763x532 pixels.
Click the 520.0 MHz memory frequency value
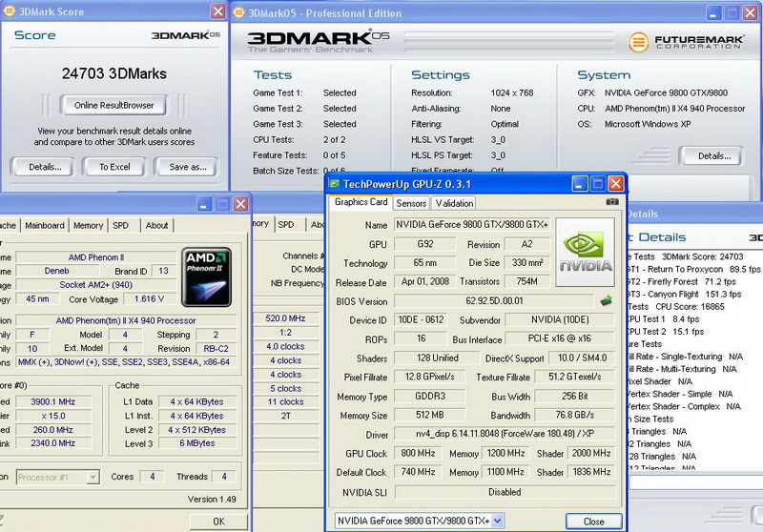tap(285, 318)
